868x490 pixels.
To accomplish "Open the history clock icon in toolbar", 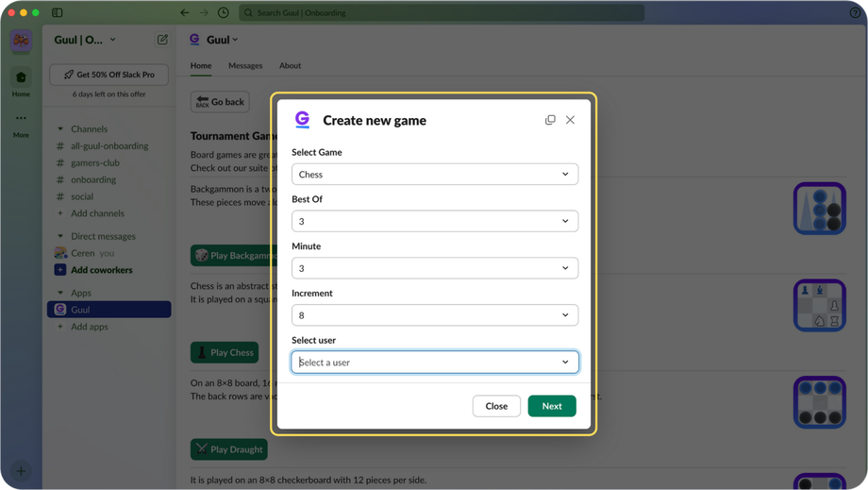I will [224, 12].
